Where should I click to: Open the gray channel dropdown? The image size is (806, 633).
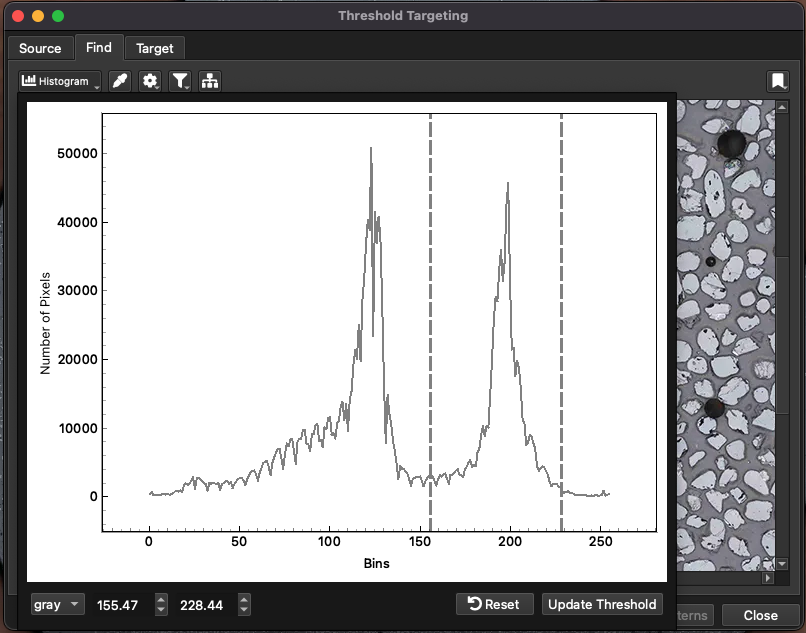pos(57,604)
